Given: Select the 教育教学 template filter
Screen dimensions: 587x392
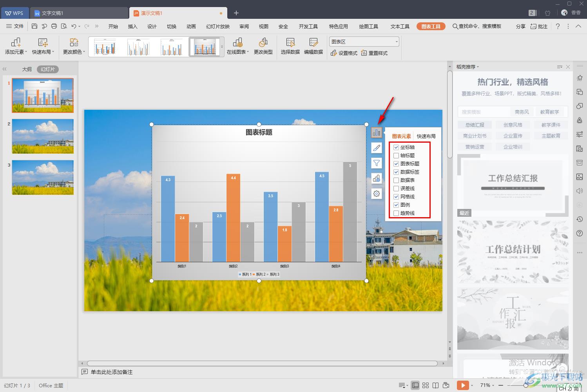Looking at the screenshot, I should 549,112.
